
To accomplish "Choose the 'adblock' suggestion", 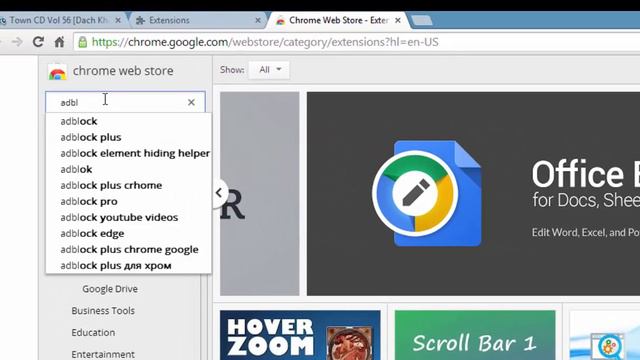I will point(129,121).
